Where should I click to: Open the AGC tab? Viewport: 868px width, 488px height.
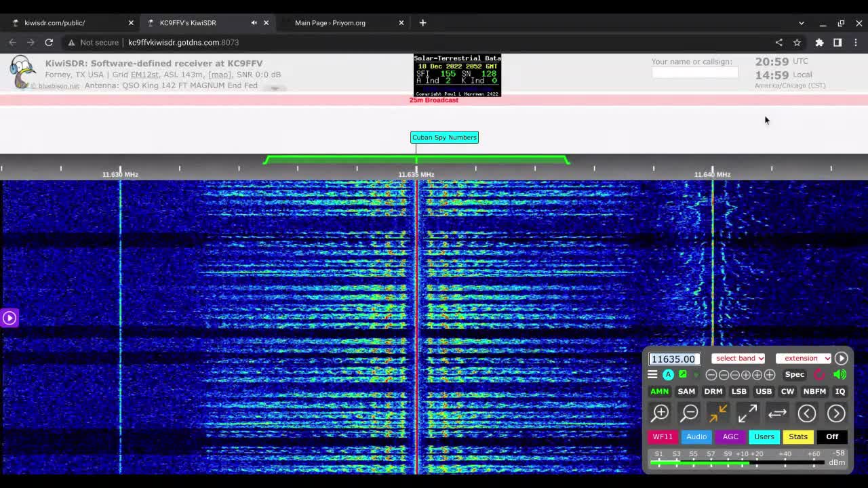click(730, 436)
